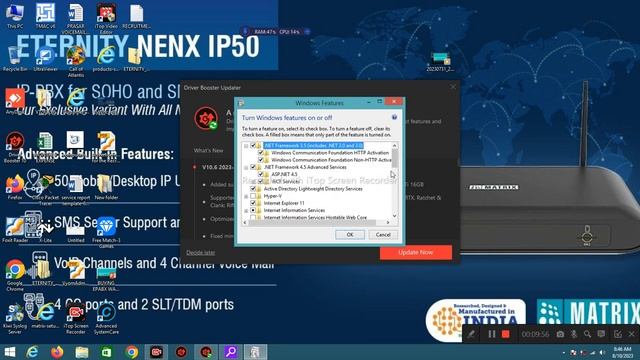Uncheck Windows Communication Foundation Non-HTTP Activation

[260, 160]
